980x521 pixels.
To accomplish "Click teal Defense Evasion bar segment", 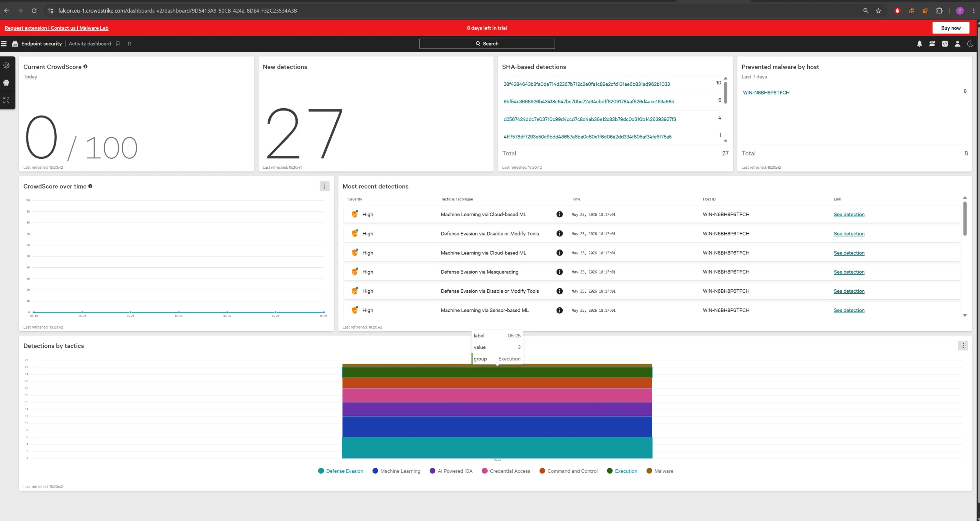I will point(497,448).
